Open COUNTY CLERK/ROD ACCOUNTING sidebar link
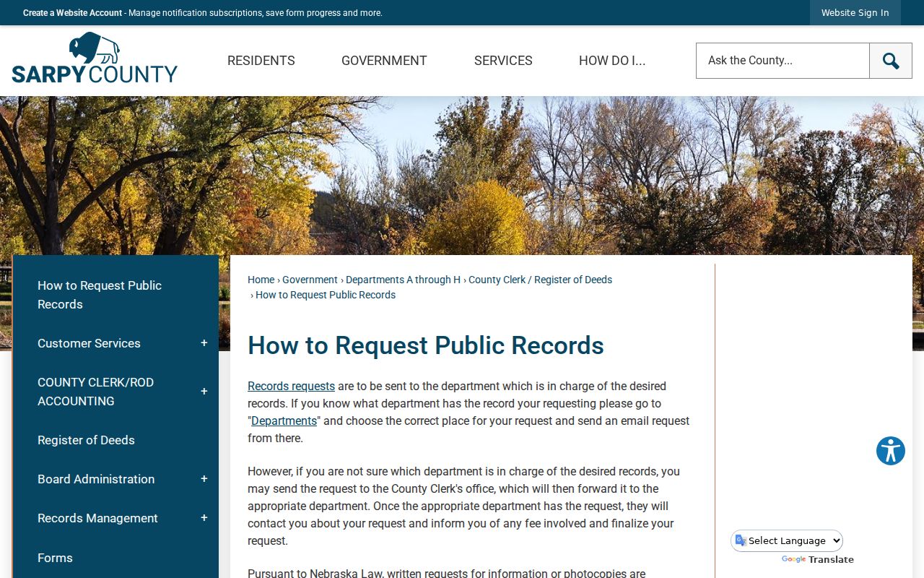The width and height of the screenshot is (924, 578). [95, 392]
